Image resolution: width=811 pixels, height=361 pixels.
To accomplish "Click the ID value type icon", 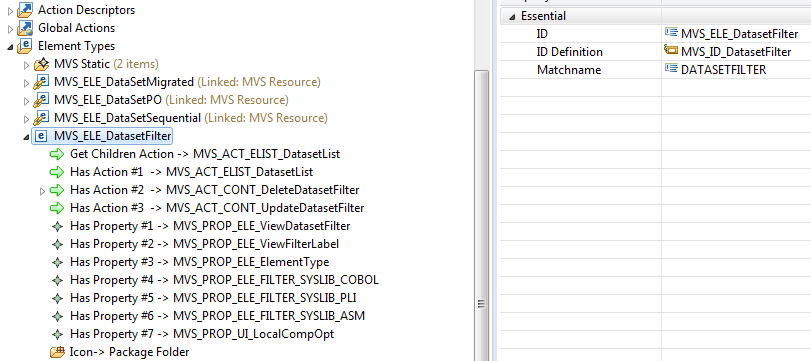I will (x=671, y=34).
